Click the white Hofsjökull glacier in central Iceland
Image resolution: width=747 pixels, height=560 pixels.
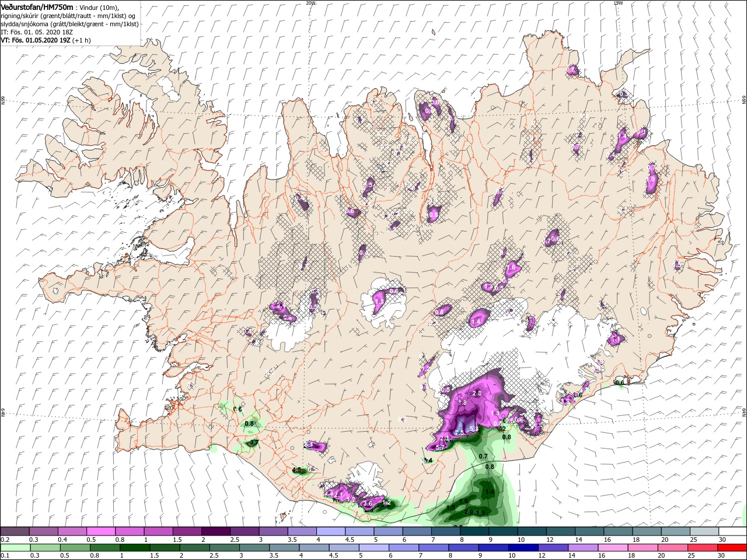[383, 303]
